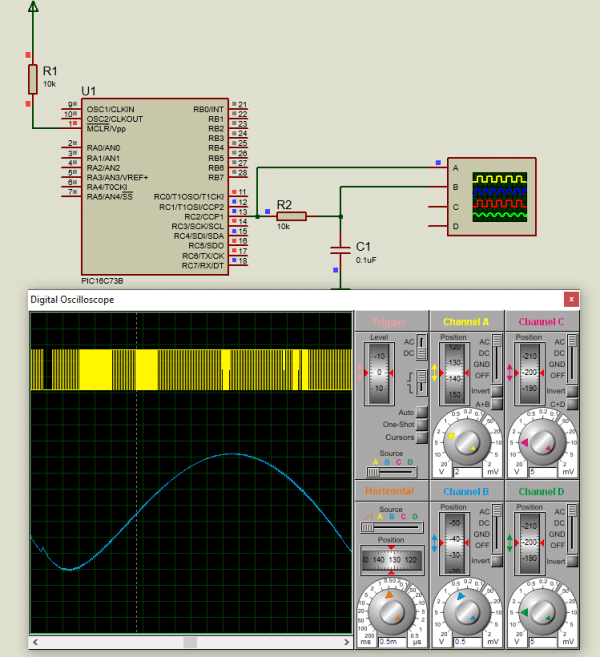This screenshot has width=600, height=657.
Task: Toggle the Trigger One-Shot button
Action: (x=422, y=424)
